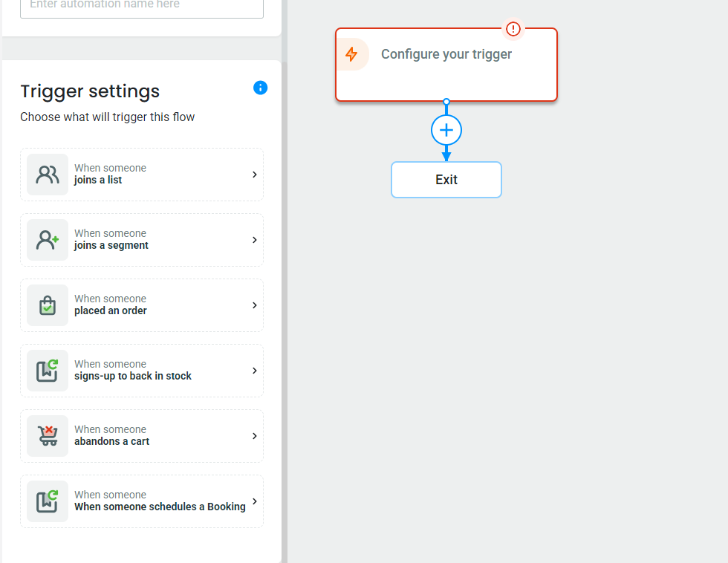The height and width of the screenshot is (563, 728).
Task: Click the person-plus icon for joins a segment
Action: [x=48, y=240]
